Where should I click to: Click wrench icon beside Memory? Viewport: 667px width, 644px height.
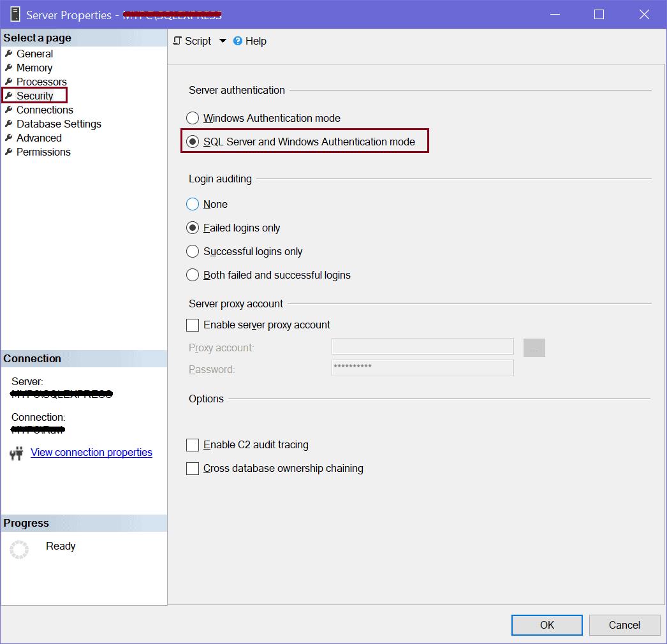[x=9, y=68]
